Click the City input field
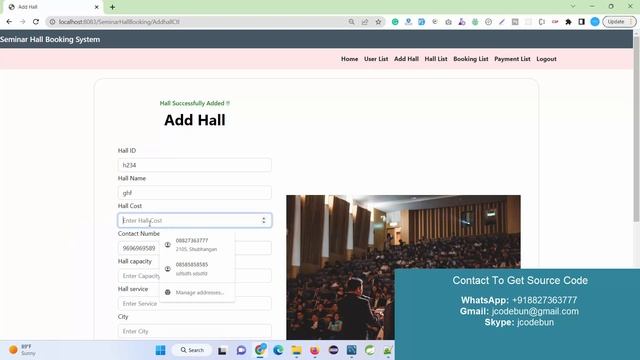 pyautogui.click(x=194, y=331)
